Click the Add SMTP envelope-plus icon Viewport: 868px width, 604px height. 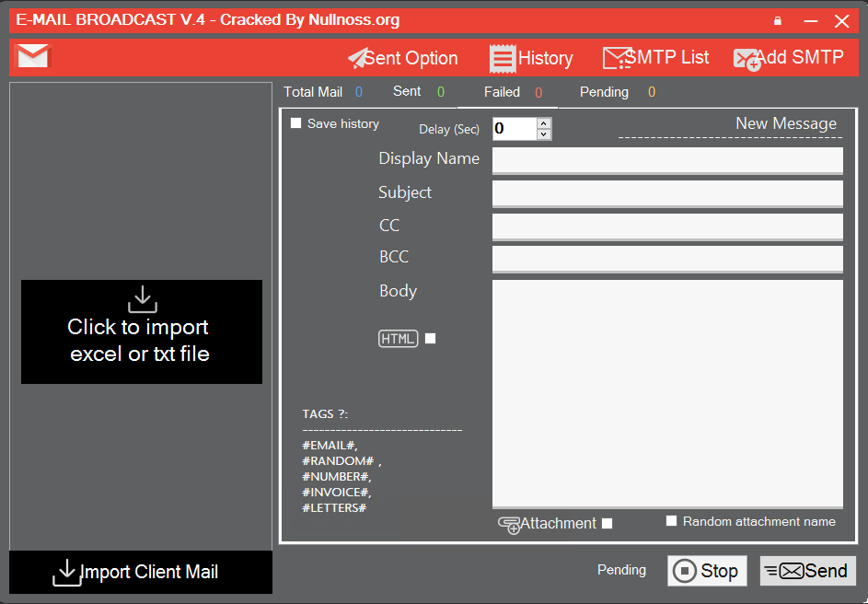(746, 60)
